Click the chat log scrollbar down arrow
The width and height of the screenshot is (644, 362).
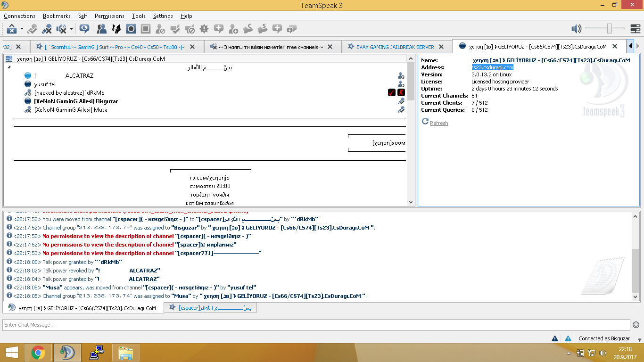point(635,297)
